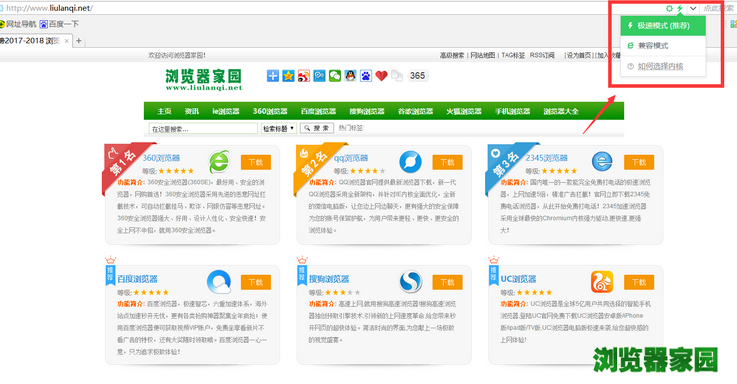Image resolution: width=737 pixels, height=384 pixels.
Task: Open 高级搜索 top link
Action: coord(452,55)
